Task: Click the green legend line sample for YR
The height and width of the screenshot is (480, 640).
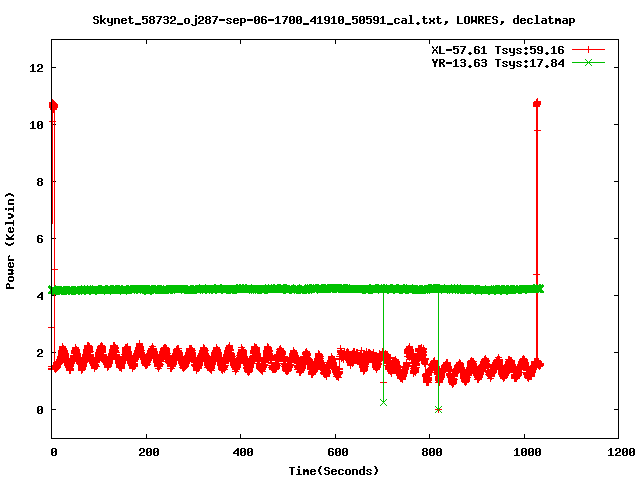Action: click(588, 62)
